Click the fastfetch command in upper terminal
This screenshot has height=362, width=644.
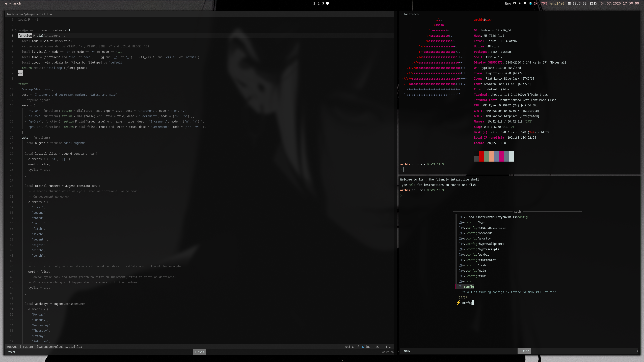pos(411,14)
